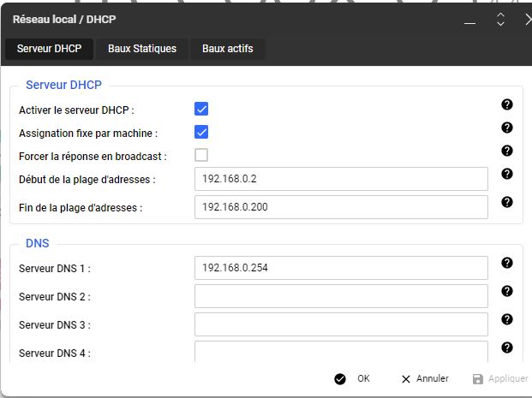Open help for Fin de la plage d'adresses
Screen dimensions: 532x398
pos(507,202)
